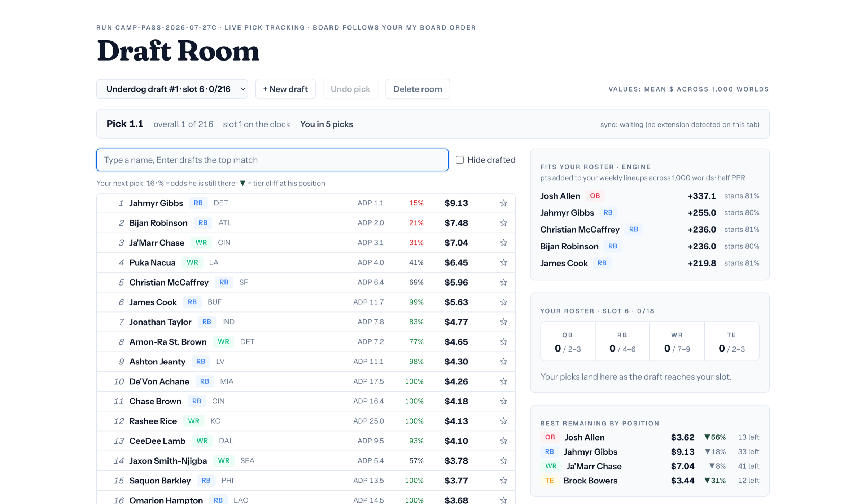Click the QB badge beside Josh Allen in the Fits Your Roster panel
This screenshot has height=504, width=866.
pyautogui.click(x=595, y=196)
